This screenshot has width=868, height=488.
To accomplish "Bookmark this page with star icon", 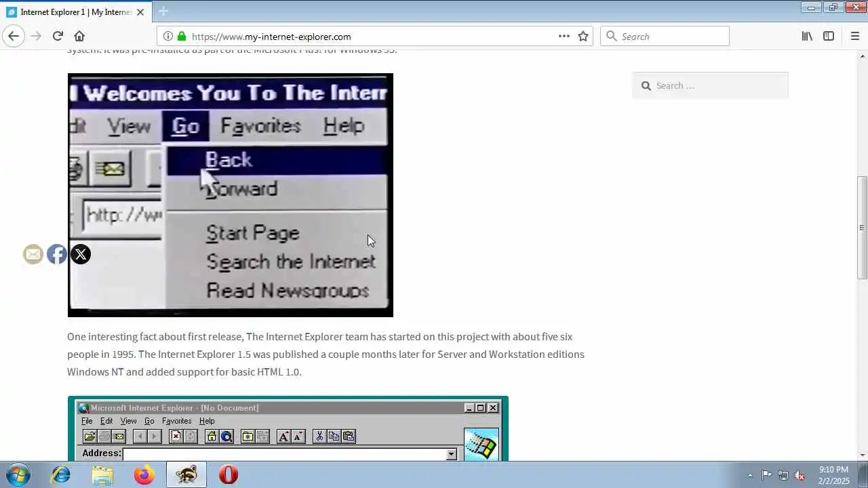I will click(583, 37).
